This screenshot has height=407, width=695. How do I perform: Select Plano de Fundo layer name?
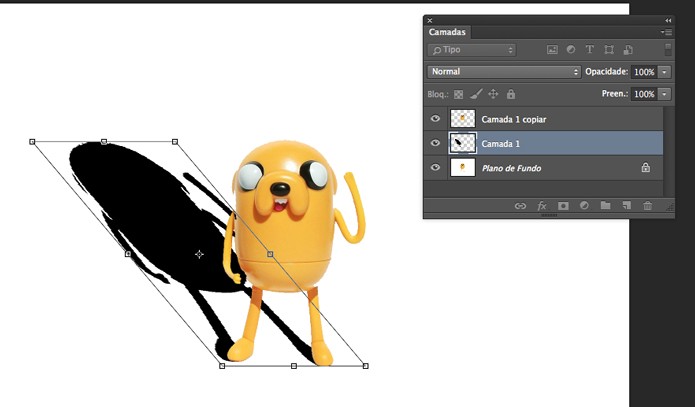click(511, 168)
